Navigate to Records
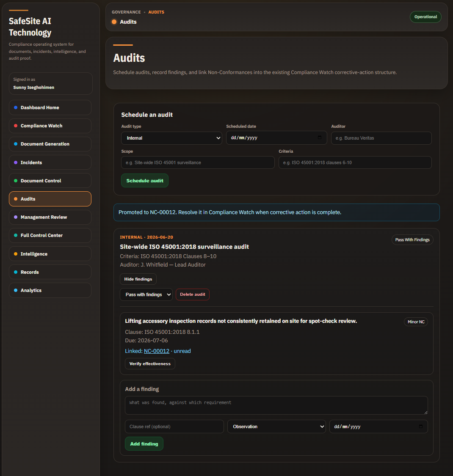Viewport: 453px width, 476px height. pyautogui.click(x=50, y=272)
